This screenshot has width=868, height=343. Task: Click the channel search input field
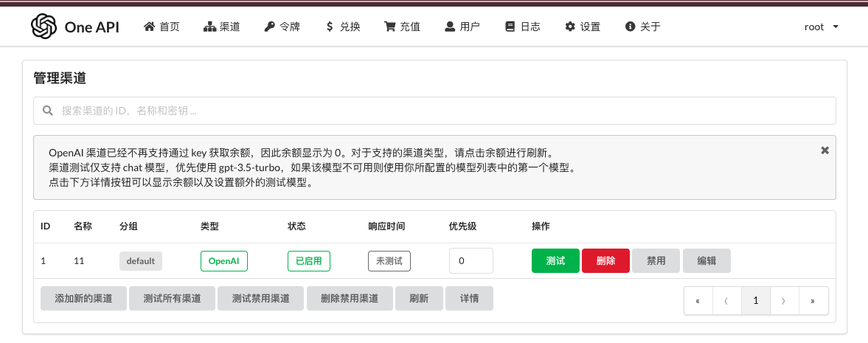434,111
